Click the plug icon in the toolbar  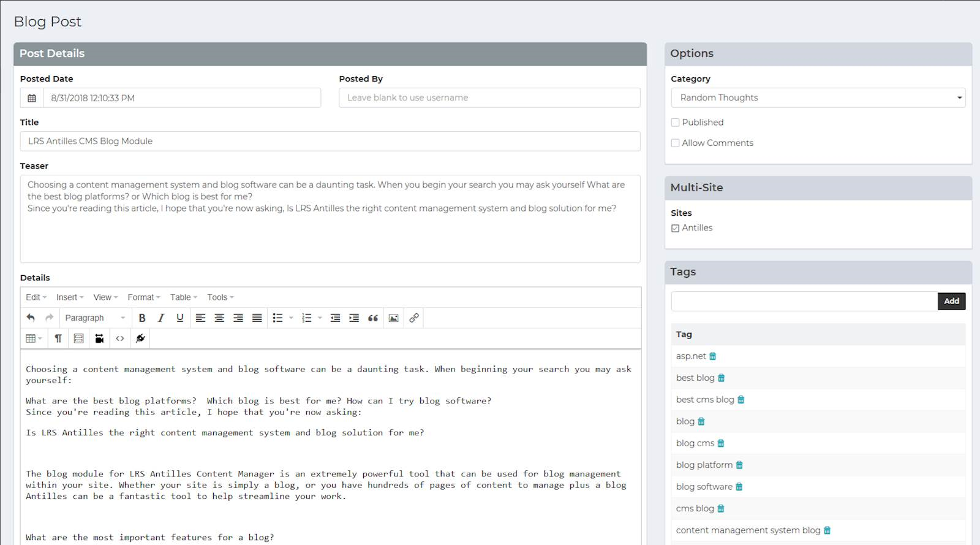point(140,338)
